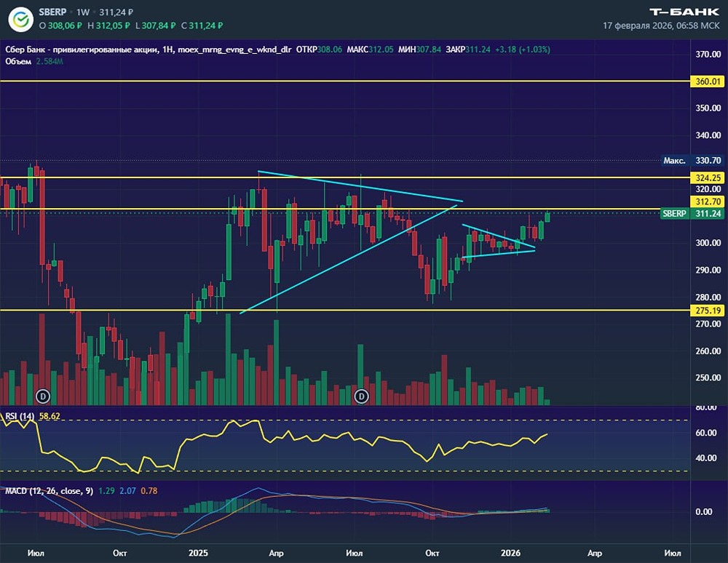Click the MACD (12, 26, close, 9) label

click(50, 491)
